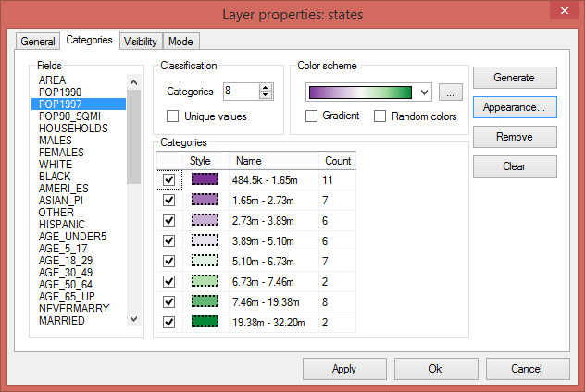Click the dark green 19.38m style swatch
The width and height of the screenshot is (585, 392).
pyautogui.click(x=205, y=321)
